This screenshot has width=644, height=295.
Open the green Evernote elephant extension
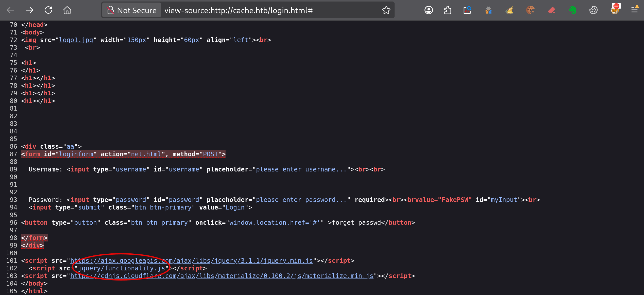pos(572,10)
